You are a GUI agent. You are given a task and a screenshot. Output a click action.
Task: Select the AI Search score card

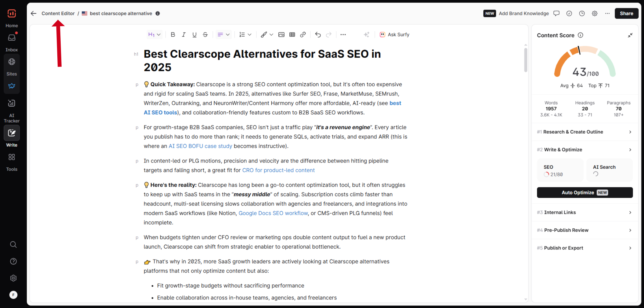tap(610, 170)
